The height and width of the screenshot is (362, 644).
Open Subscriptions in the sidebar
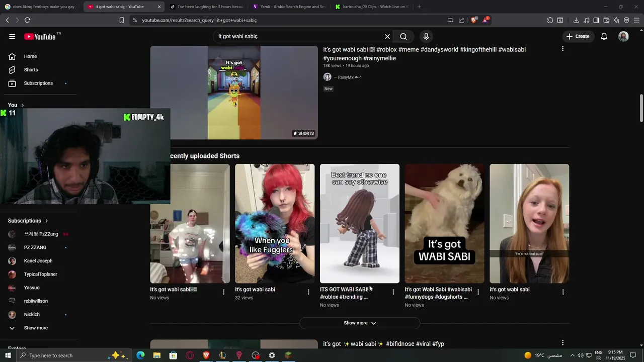pyautogui.click(x=38, y=83)
